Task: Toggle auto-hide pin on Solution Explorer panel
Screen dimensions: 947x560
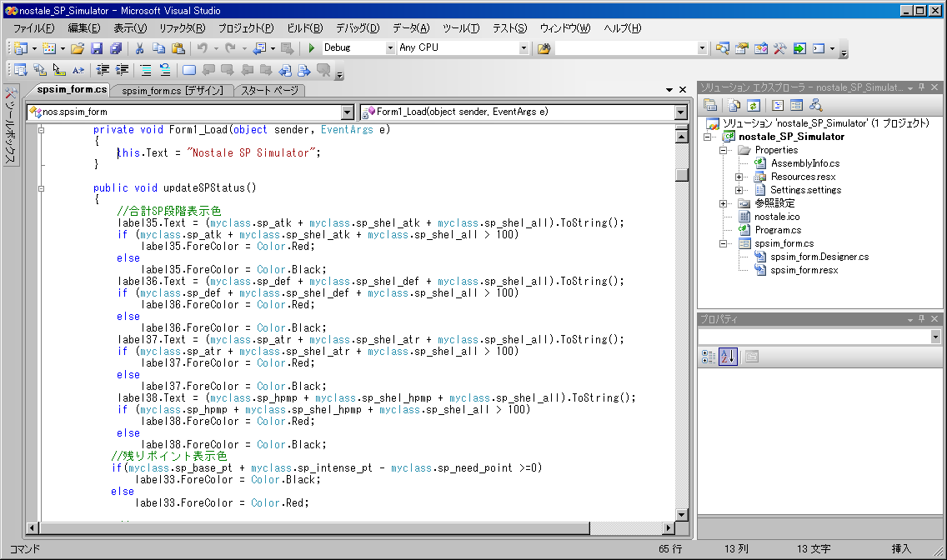Action: [x=921, y=87]
